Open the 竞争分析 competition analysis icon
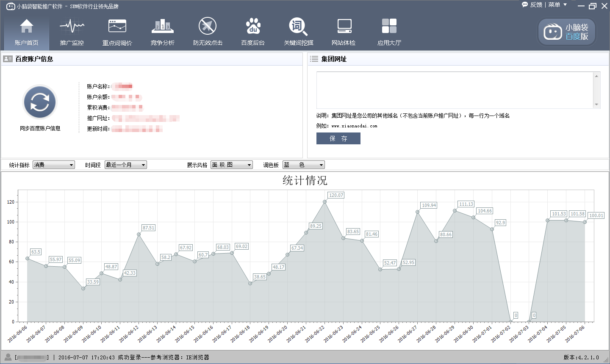 [163, 32]
